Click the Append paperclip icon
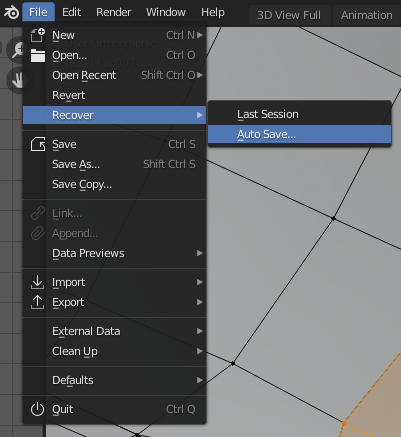This screenshot has width=401, height=437. click(x=38, y=233)
